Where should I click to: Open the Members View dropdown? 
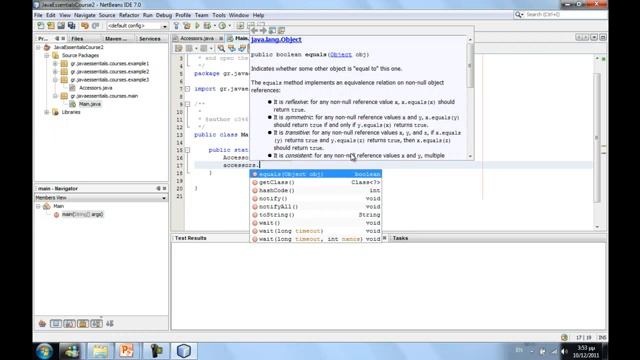(x=101, y=198)
